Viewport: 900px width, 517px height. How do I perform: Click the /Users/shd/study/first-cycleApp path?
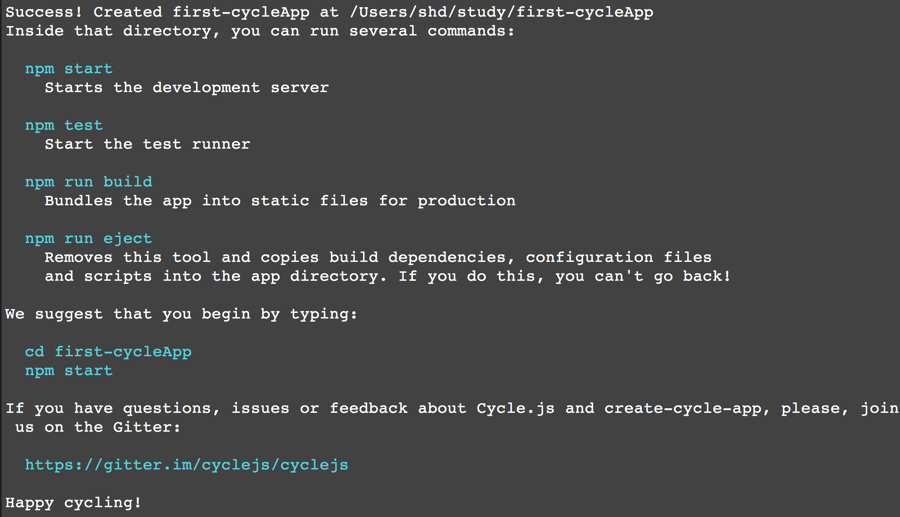click(497, 12)
